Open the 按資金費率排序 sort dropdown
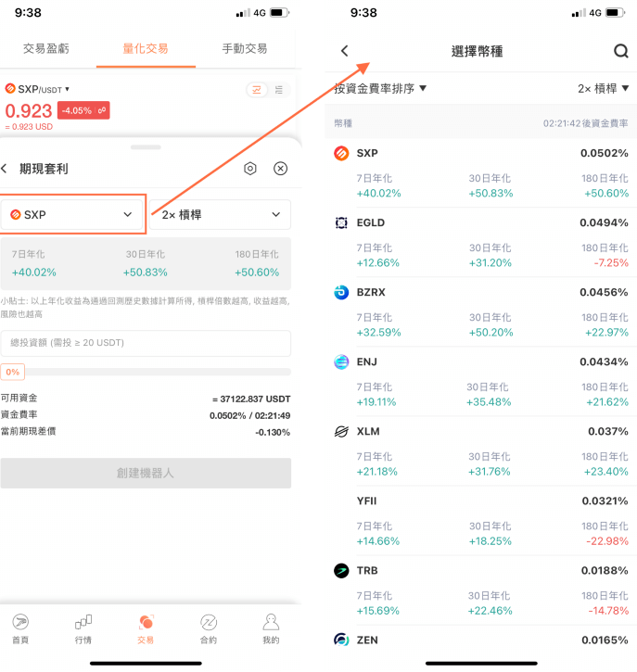The width and height of the screenshot is (637, 672). click(380, 88)
